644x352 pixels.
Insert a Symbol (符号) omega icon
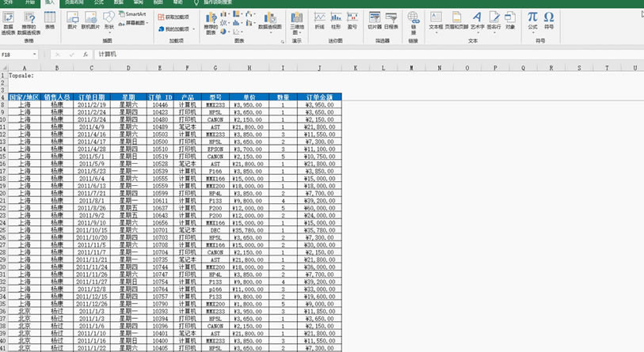click(549, 21)
